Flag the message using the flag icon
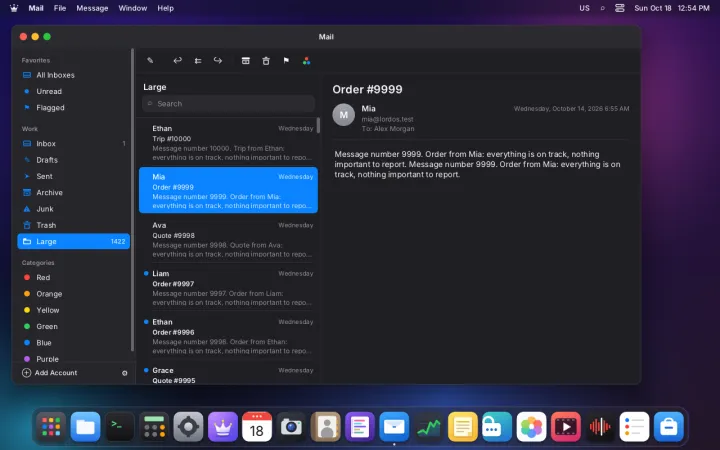 [286, 61]
